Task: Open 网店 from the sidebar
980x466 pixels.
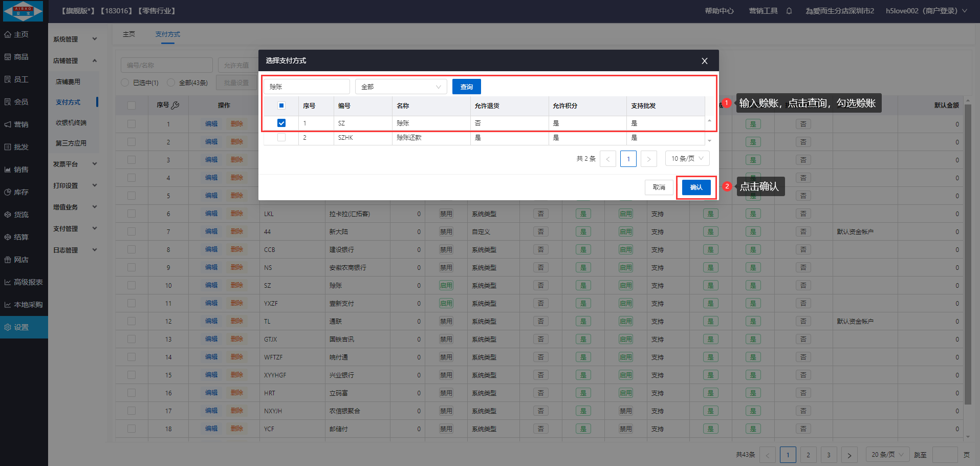Action: [x=8, y=260]
